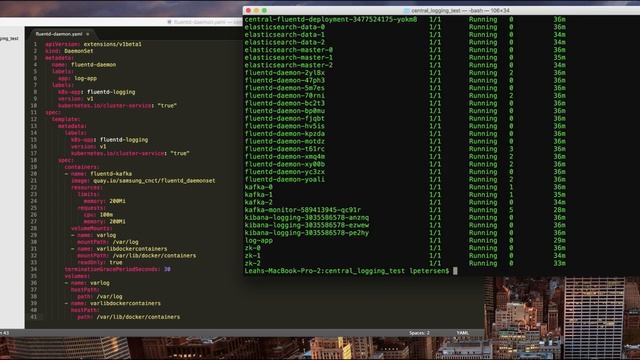
Task: Click the terminal prompt cursor
Action: point(455,271)
